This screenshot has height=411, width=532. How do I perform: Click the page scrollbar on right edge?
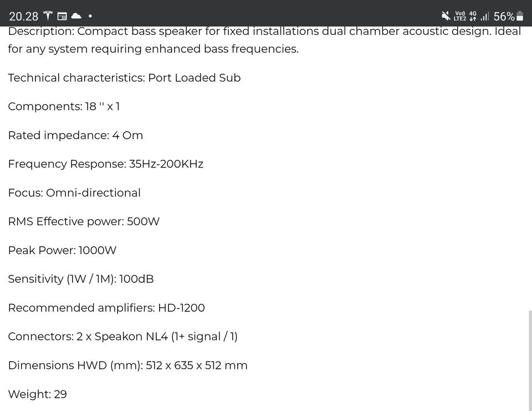point(530,361)
